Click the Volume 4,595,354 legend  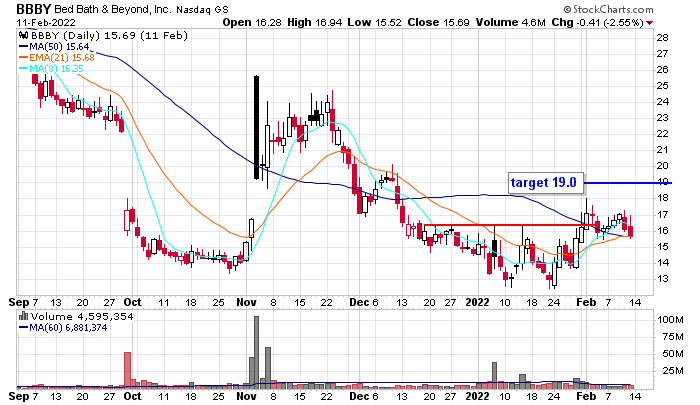[x=82, y=317]
